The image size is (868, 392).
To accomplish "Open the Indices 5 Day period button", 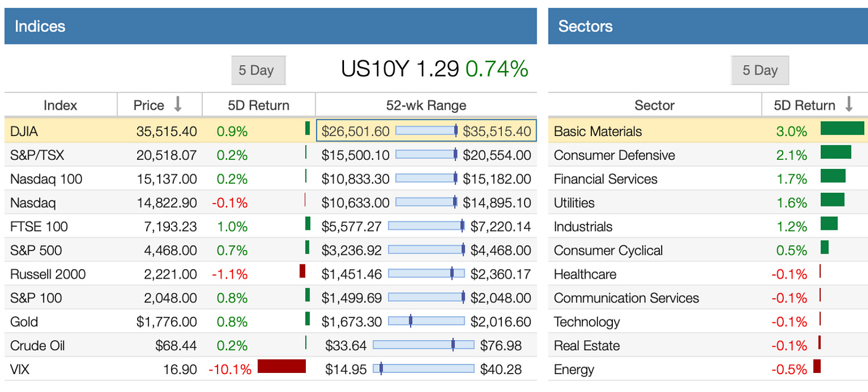I will click(258, 70).
